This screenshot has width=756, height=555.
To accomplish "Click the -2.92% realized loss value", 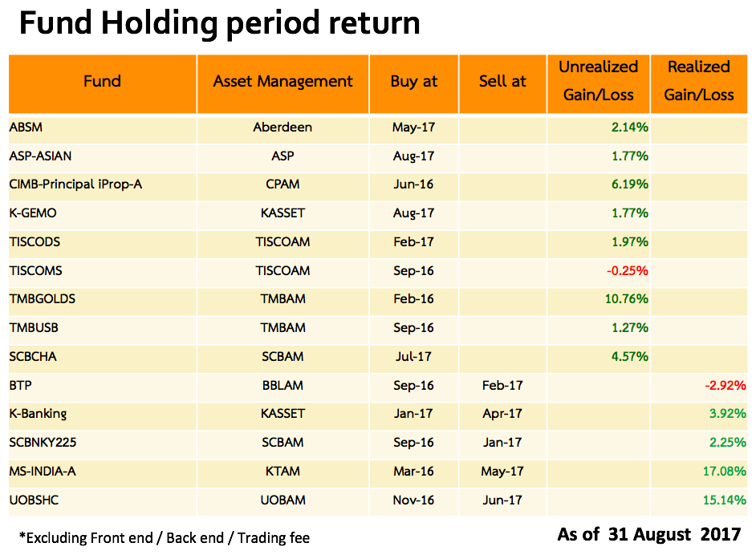I will tap(726, 386).
